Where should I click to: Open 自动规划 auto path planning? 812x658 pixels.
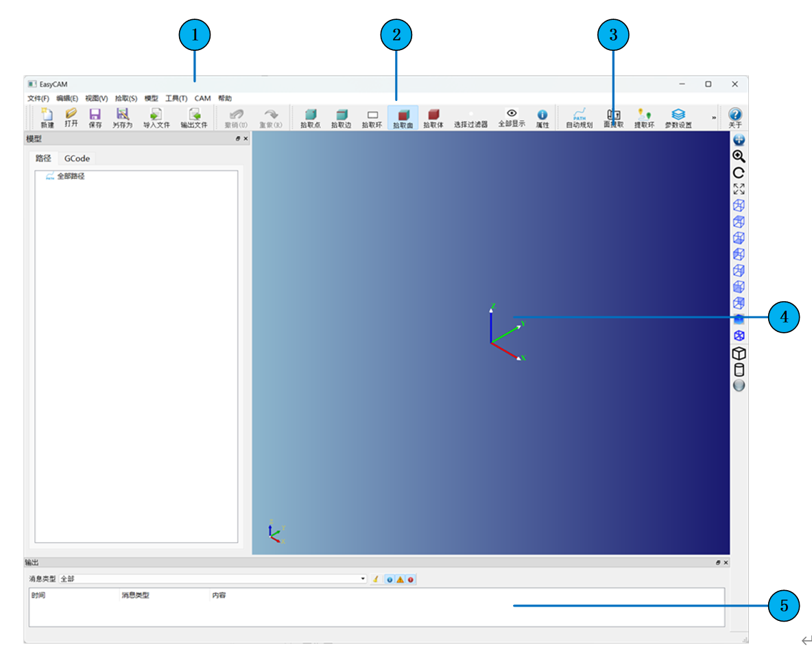pos(579,117)
